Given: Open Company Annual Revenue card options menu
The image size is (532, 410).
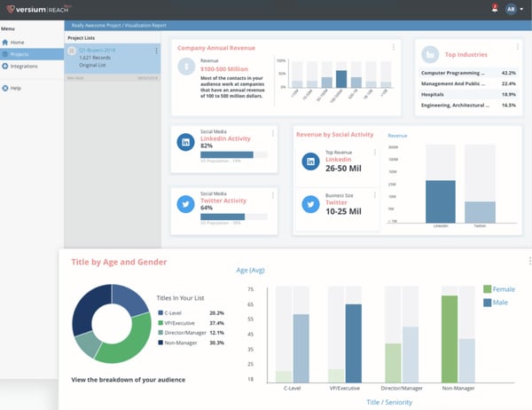Looking at the screenshot, I should (x=394, y=46).
